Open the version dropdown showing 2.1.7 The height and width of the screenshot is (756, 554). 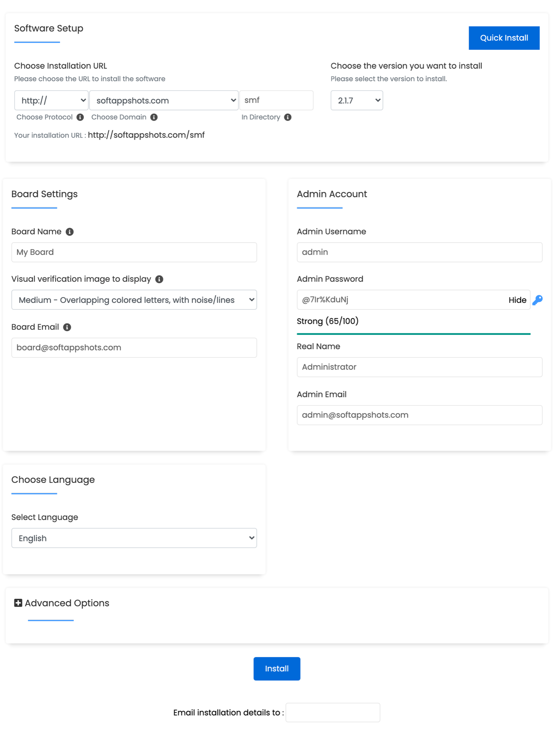click(356, 100)
